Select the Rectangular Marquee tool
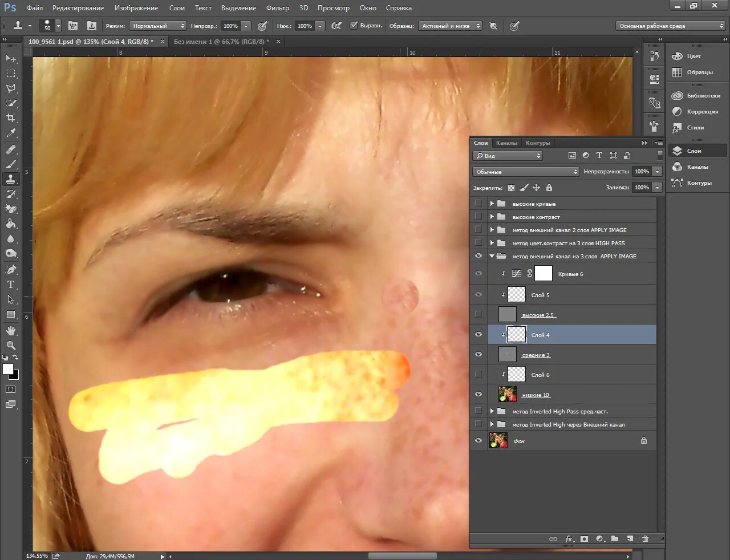 point(11,74)
